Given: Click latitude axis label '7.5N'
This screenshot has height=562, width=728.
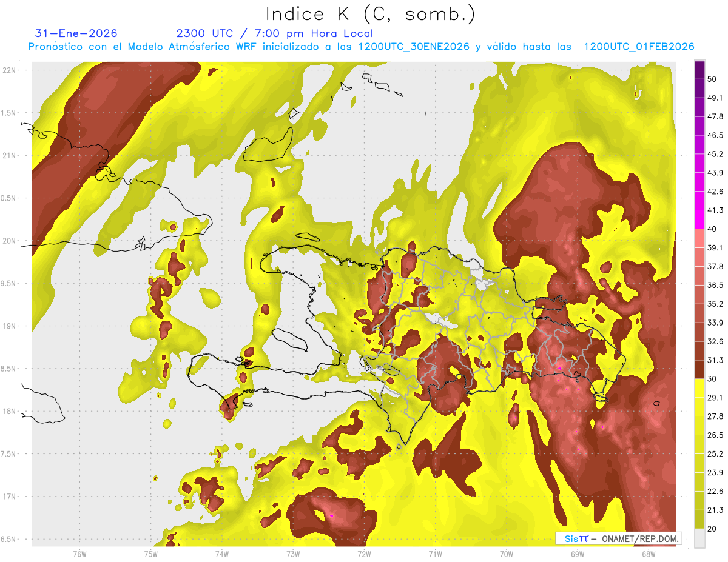Looking at the screenshot, I should point(8,454).
